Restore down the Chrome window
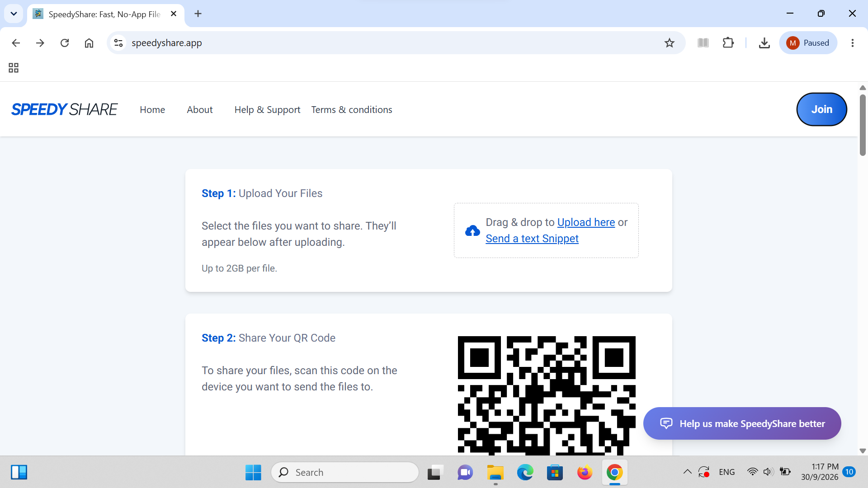Viewport: 868px width, 488px height. 821,14
